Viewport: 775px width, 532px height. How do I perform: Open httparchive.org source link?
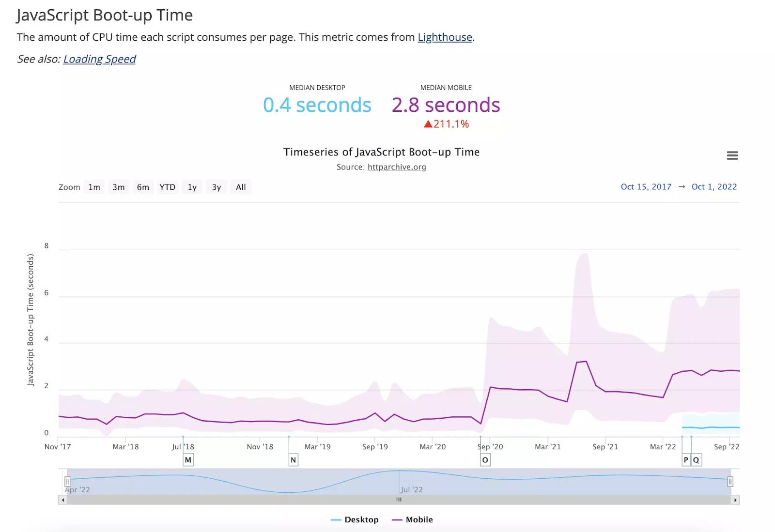pyautogui.click(x=397, y=167)
